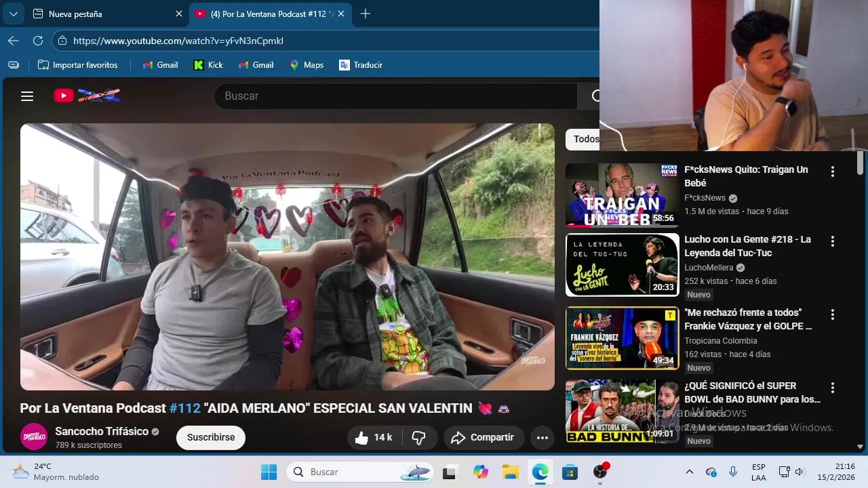Click the taskbar Buscar search box
Viewport: 868px width, 488px height.
pos(361,472)
